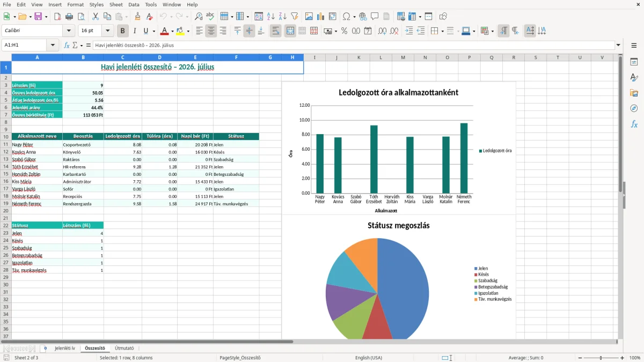The height and width of the screenshot is (362, 644).
Task: Open the sidebar Styles panel
Action: [634, 77]
